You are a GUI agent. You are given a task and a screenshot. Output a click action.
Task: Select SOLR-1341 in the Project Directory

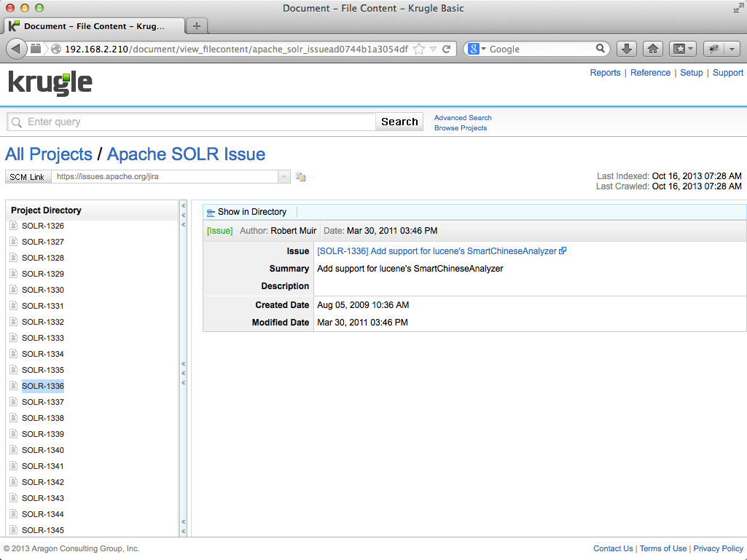click(43, 466)
